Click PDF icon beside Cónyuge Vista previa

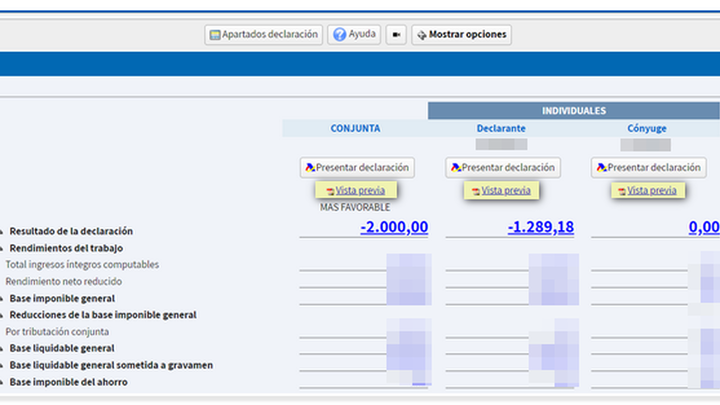point(621,191)
